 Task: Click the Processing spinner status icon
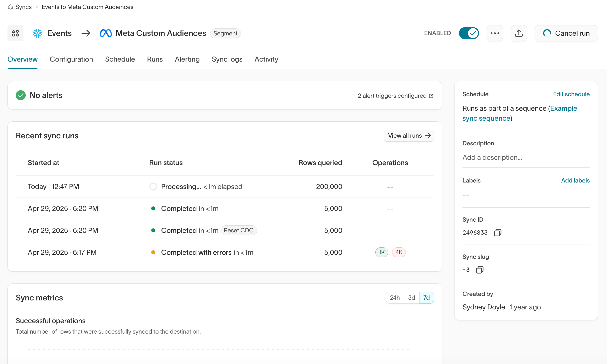coord(153,186)
